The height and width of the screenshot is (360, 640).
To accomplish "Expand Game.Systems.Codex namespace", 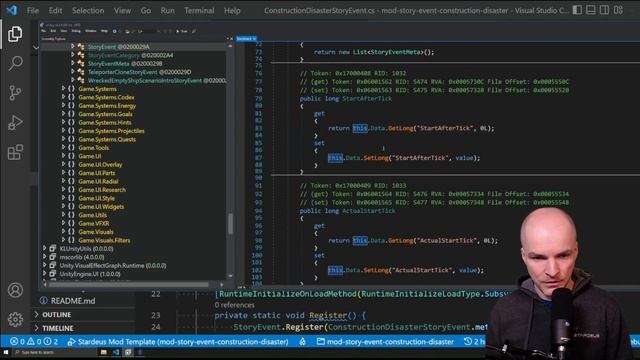I will pos(63,97).
